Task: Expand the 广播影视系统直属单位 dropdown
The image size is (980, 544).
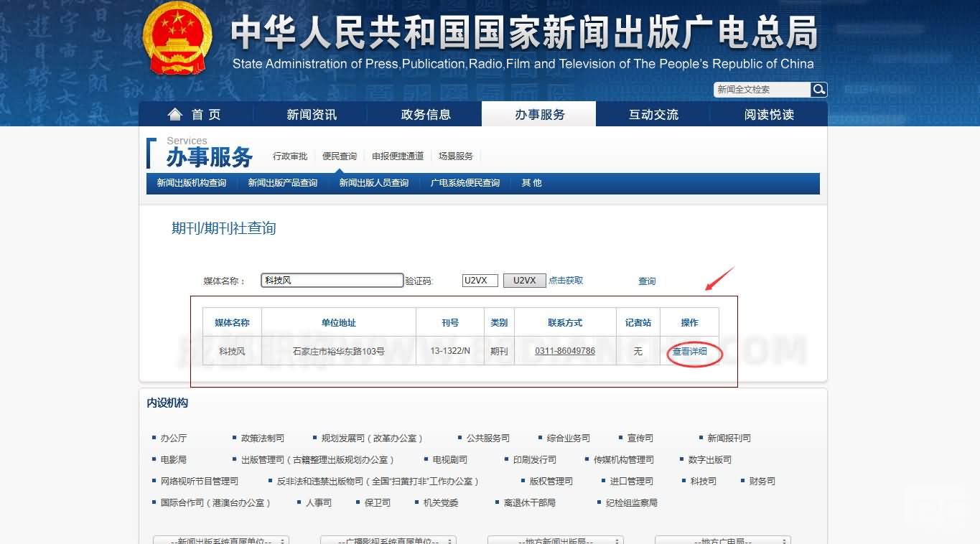Action: click(x=388, y=540)
